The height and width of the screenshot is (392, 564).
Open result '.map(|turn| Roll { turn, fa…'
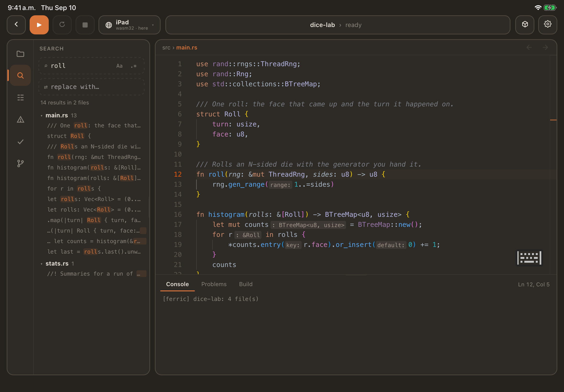94,220
